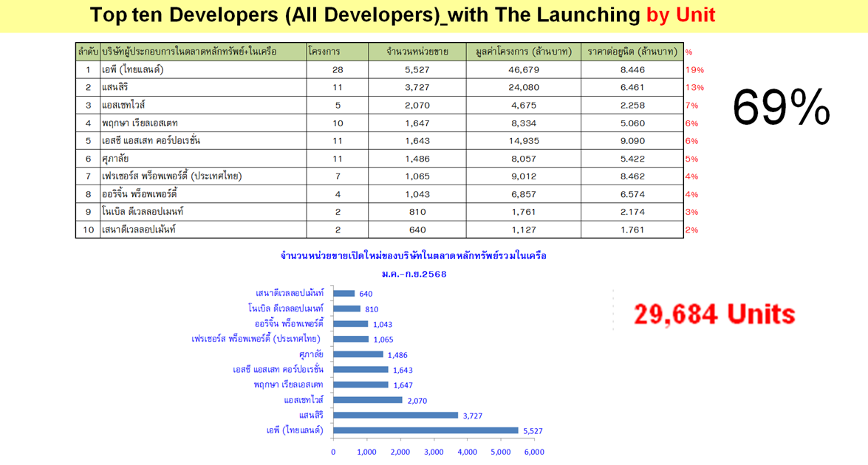Click chart data label '3,727'
Viewport: 868px width, 465px height.
coord(472,416)
